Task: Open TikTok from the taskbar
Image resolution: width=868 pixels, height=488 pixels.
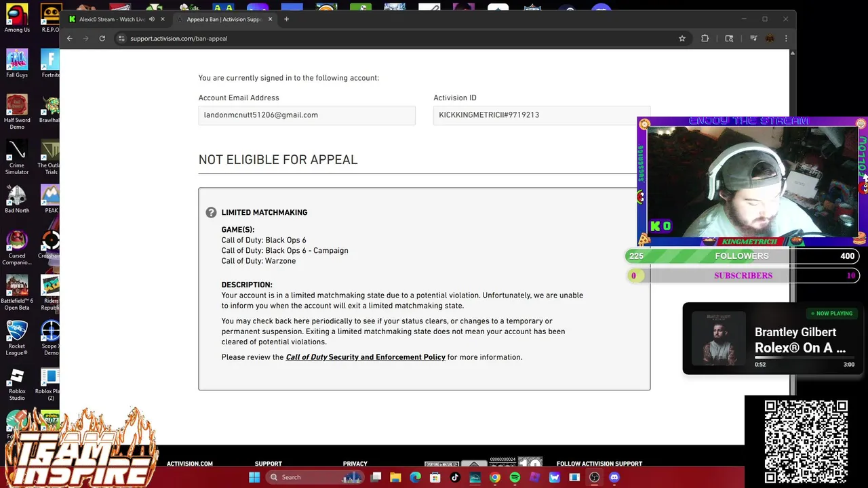Action: (x=455, y=477)
